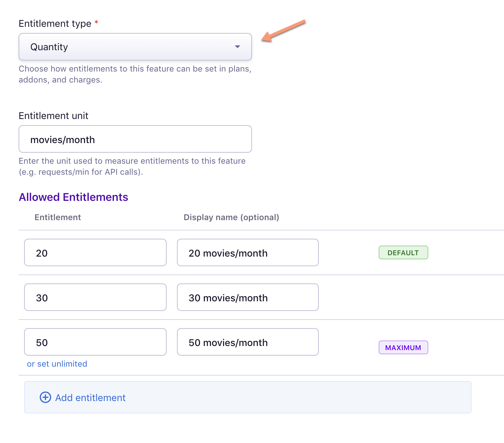
Task: Click the green DEFAULT badge
Action: [x=403, y=252]
